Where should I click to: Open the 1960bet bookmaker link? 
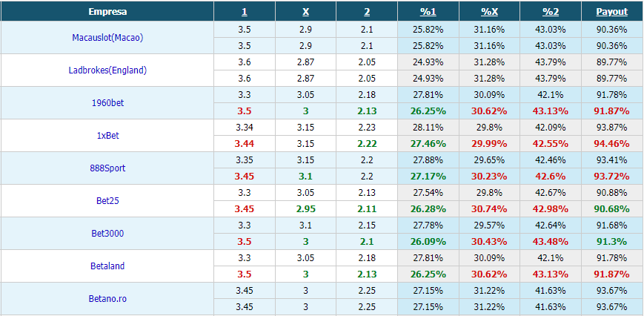[x=107, y=102]
